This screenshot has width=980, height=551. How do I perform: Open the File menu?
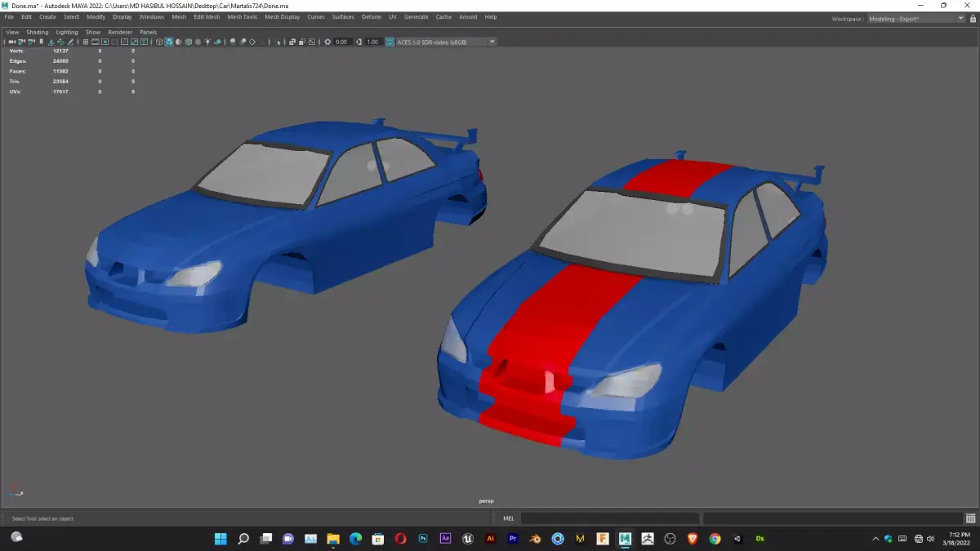(x=9, y=17)
